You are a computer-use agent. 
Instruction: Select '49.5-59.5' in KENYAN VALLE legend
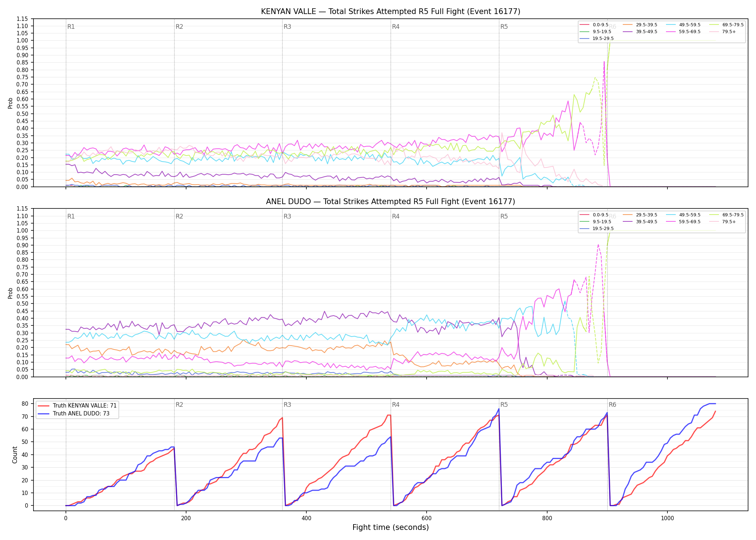click(690, 25)
